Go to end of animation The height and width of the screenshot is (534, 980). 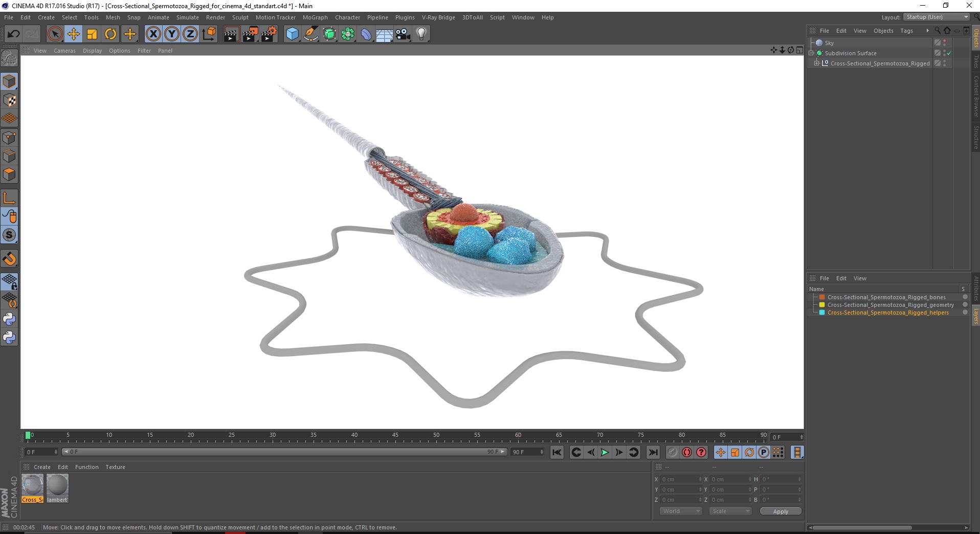[653, 452]
